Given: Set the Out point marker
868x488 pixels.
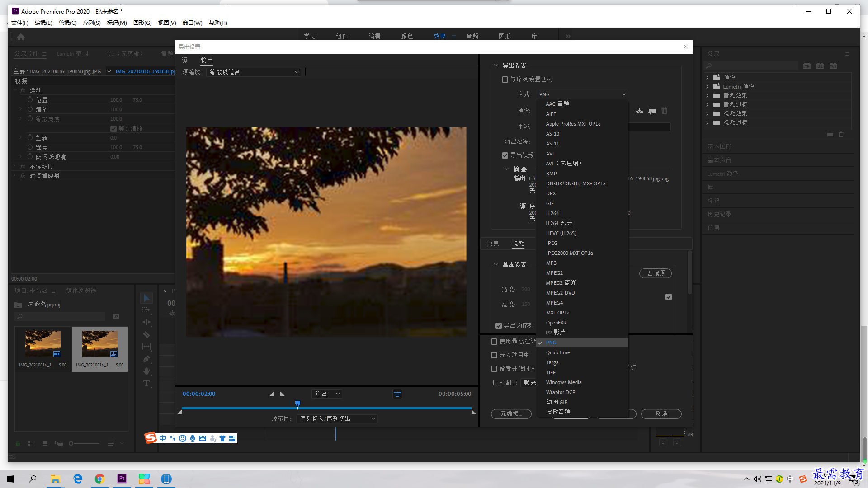Looking at the screenshot, I should click(x=283, y=394).
